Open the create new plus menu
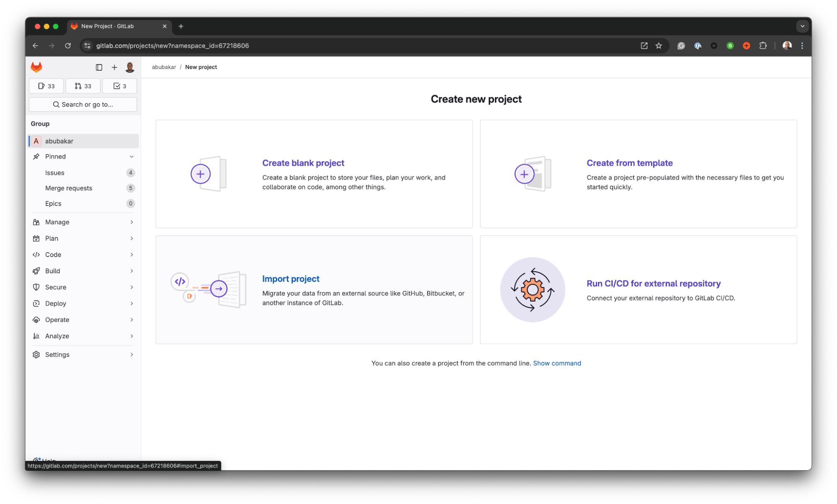This screenshot has width=837, height=504. point(114,67)
